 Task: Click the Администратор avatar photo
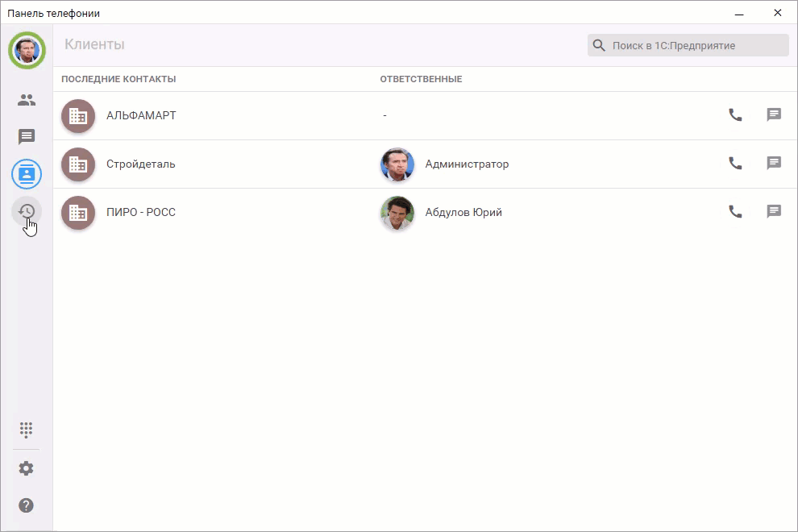tap(397, 164)
